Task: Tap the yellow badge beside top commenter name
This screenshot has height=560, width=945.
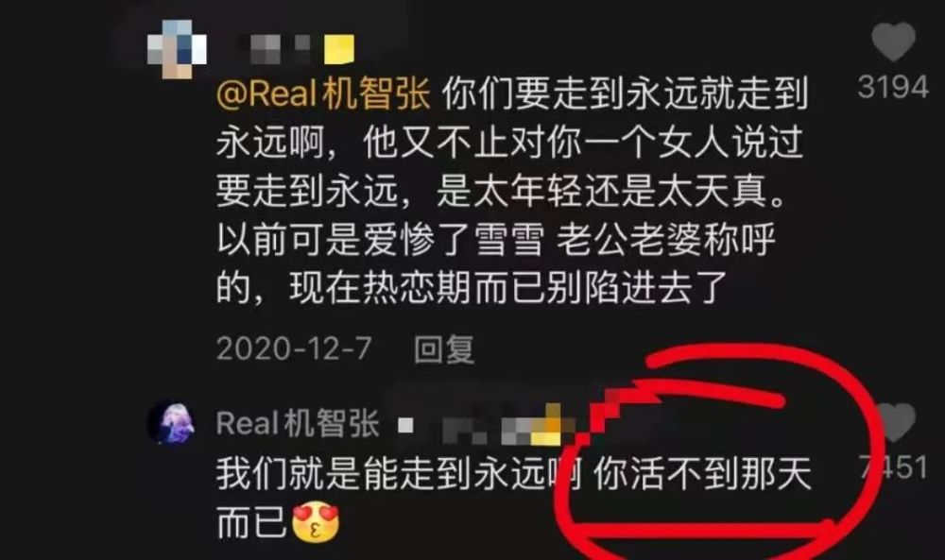Action: 339,49
